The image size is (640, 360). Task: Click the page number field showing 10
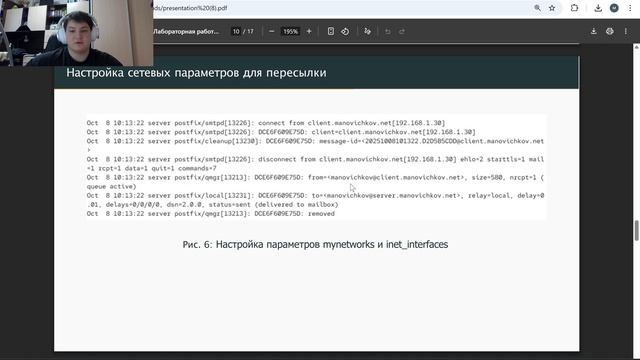[236, 31]
